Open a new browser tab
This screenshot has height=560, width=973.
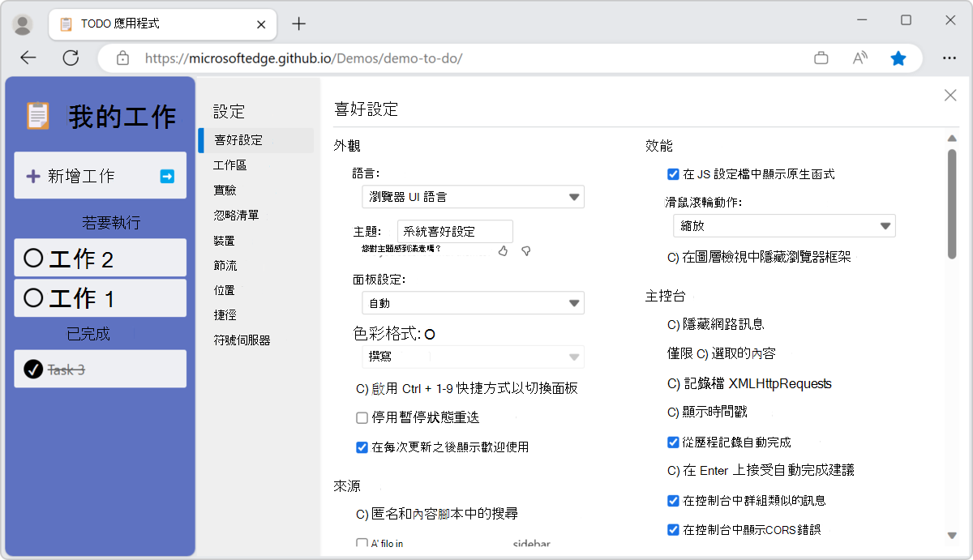point(299,24)
